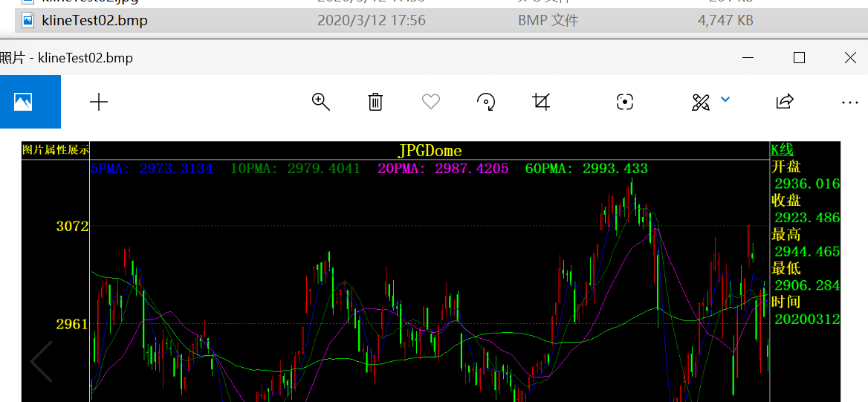Open the photo collection view icon
Image resolution: width=868 pixels, height=402 pixels.
click(25, 102)
